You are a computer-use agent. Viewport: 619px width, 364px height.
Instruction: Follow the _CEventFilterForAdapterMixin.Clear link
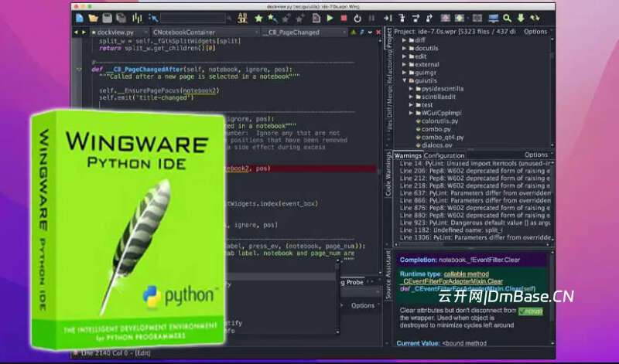pyautogui.click(x=453, y=281)
